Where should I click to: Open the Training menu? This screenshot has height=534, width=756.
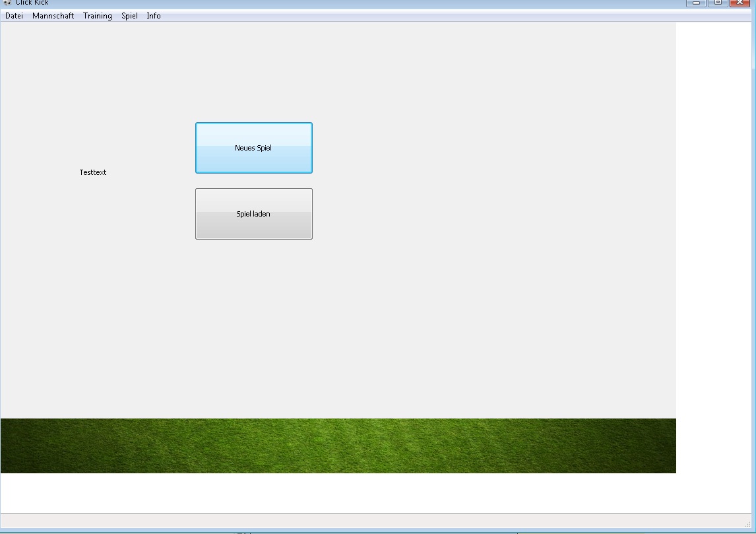(98, 16)
